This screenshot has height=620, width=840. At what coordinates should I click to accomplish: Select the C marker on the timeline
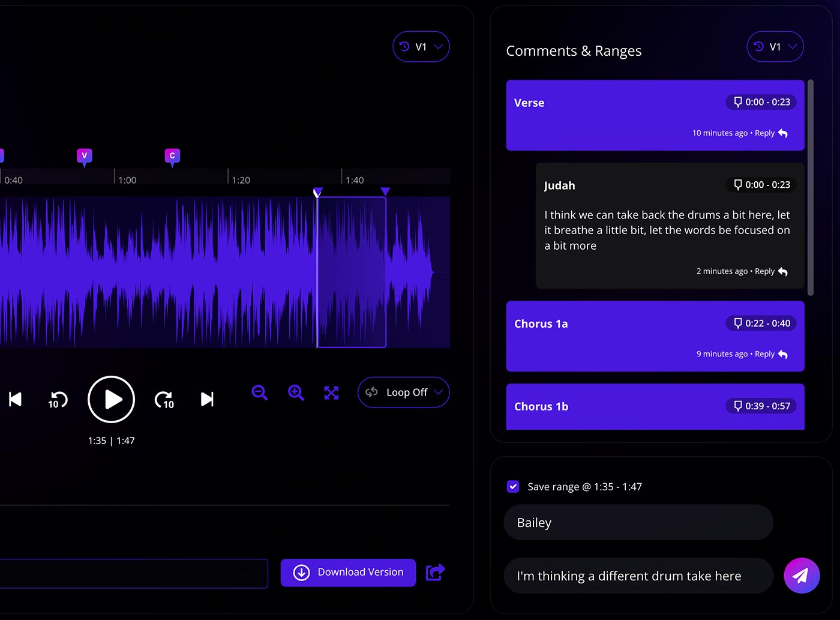tap(172, 157)
